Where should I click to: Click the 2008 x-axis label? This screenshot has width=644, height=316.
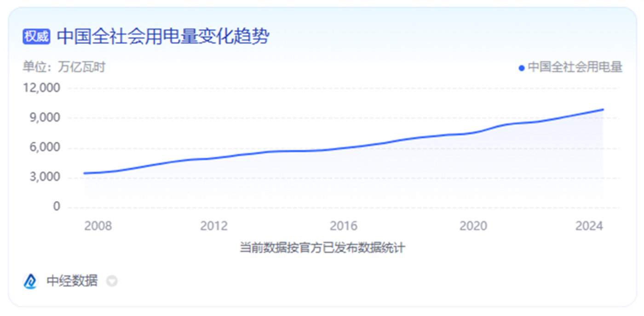tap(98, 226)
